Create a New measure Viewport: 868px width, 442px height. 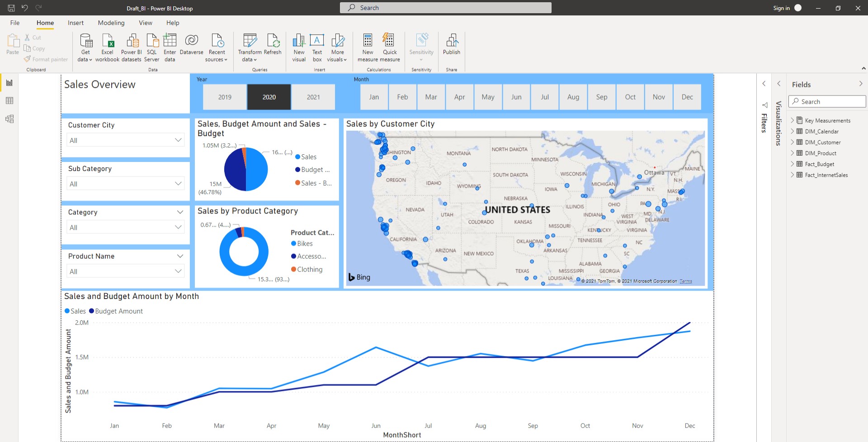[368, 48]
